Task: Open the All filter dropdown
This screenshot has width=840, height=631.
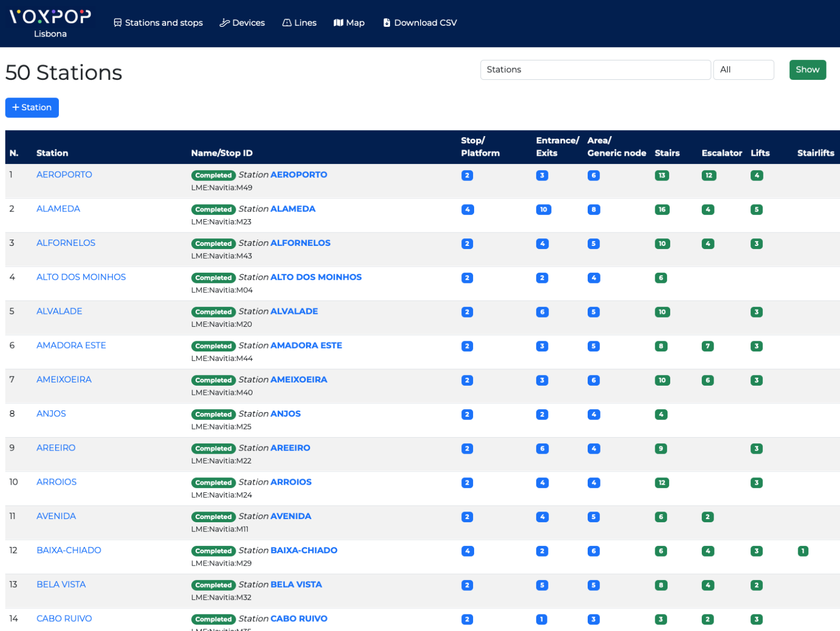Action: [x=742, y=70]
